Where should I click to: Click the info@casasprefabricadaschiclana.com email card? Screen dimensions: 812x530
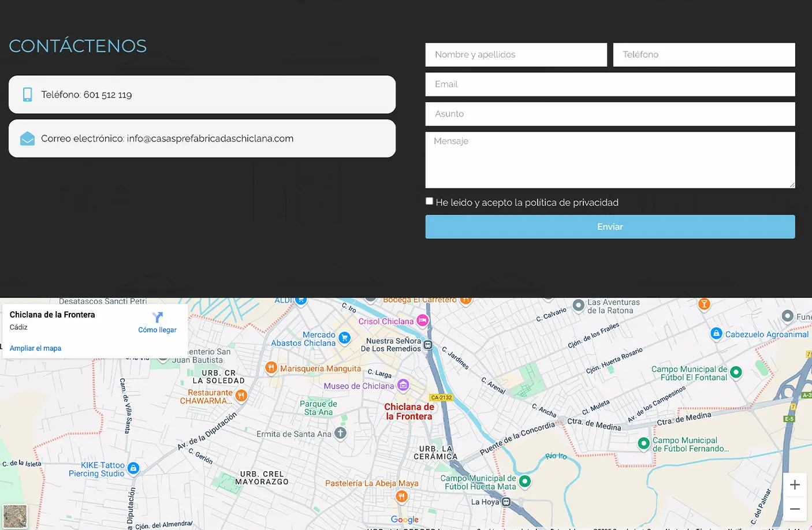click(x=202, y=139)
